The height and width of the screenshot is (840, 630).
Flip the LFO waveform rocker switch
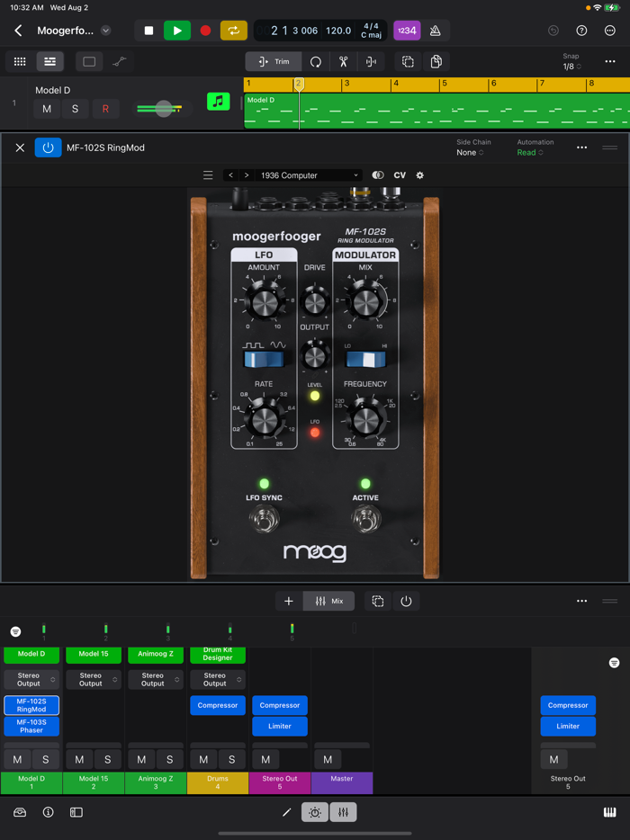click(264, 360)
